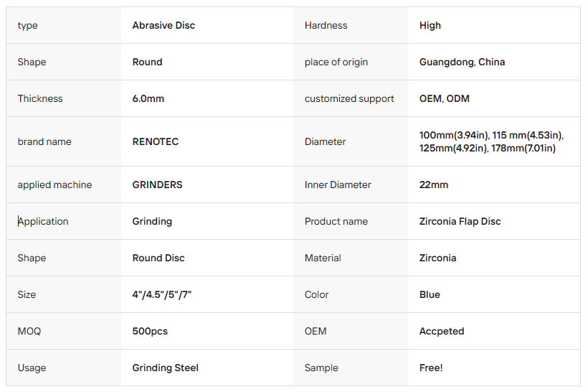Click the size value 4"/4.5"/5"/7"
Viewport: 588px width, 392px height.
pos(161,295)
